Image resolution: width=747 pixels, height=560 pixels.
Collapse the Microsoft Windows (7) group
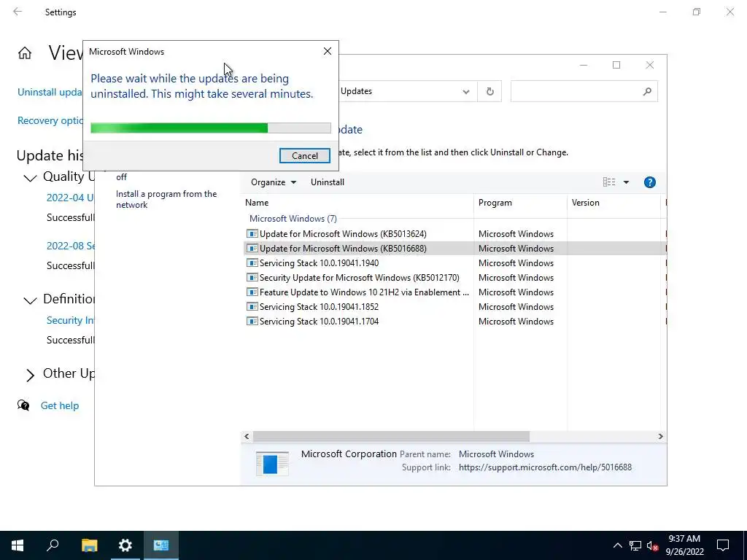pyautogui.click(x=293, y=219)
